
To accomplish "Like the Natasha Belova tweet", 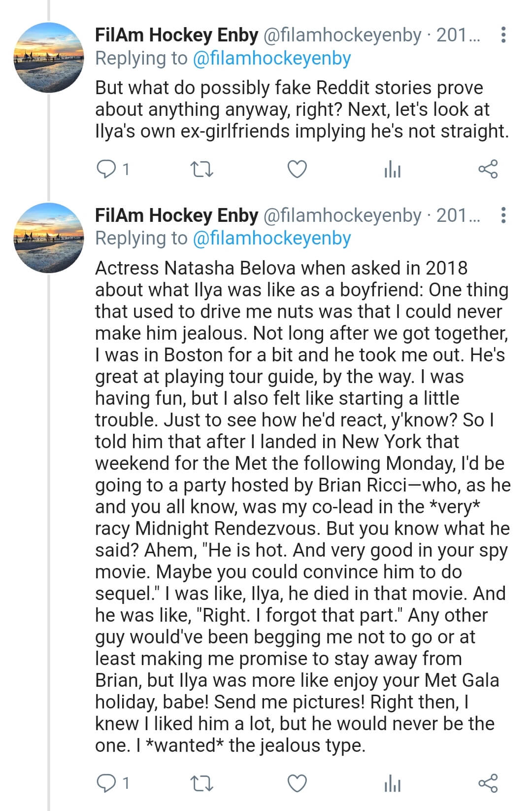I will coord(297,783).
